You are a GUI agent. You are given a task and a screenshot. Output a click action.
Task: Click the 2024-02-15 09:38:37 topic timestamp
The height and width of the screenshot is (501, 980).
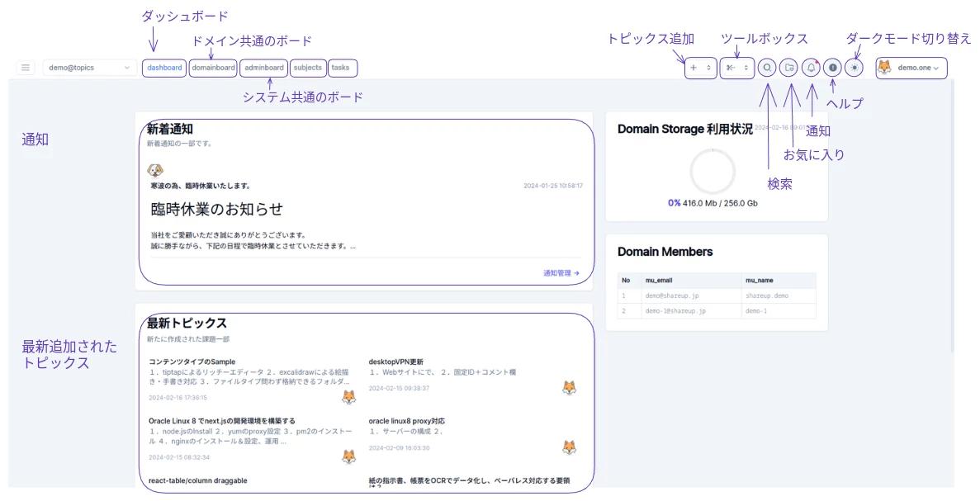399,388
